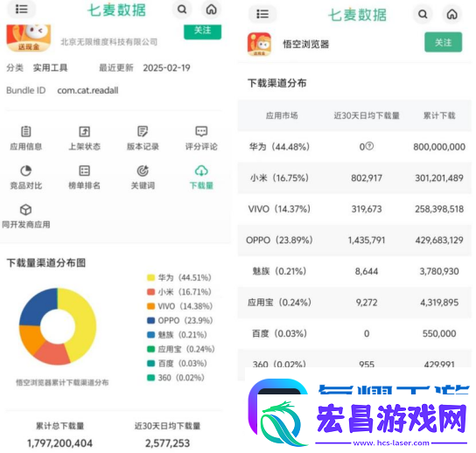Click developer name 北京无限维度科技有限公司

[x=109, y=42]
